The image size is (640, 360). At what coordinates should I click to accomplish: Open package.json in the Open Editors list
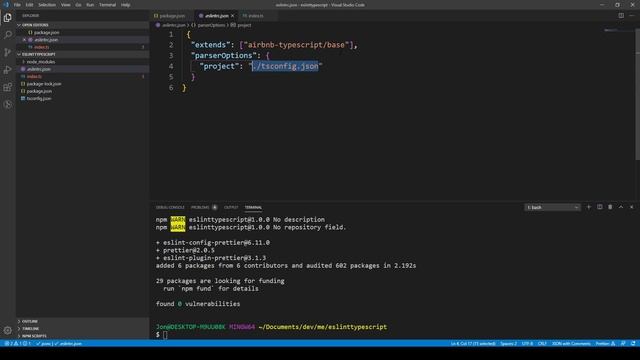click(47, 32)
